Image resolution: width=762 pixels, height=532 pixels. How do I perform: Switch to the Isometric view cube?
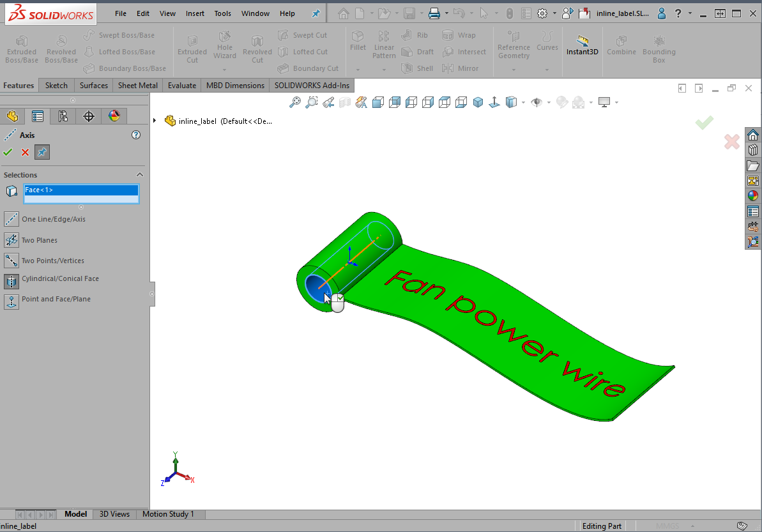tap(478, 102)
